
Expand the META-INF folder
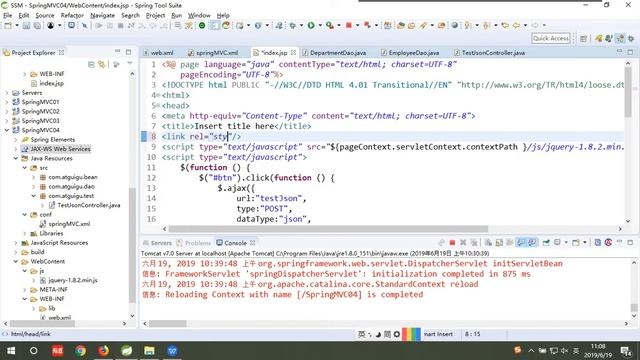(25, 289)
